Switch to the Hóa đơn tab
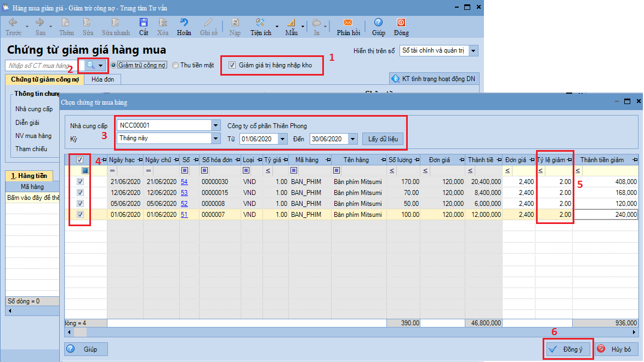Viewport: 644px width, 362px height. (102, 79)
